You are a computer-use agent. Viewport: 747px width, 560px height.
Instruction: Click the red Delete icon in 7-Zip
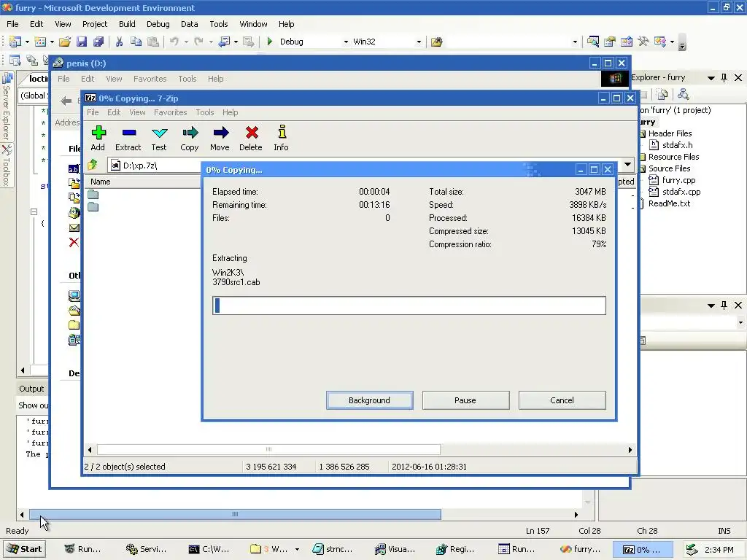[x=251, y=133]
